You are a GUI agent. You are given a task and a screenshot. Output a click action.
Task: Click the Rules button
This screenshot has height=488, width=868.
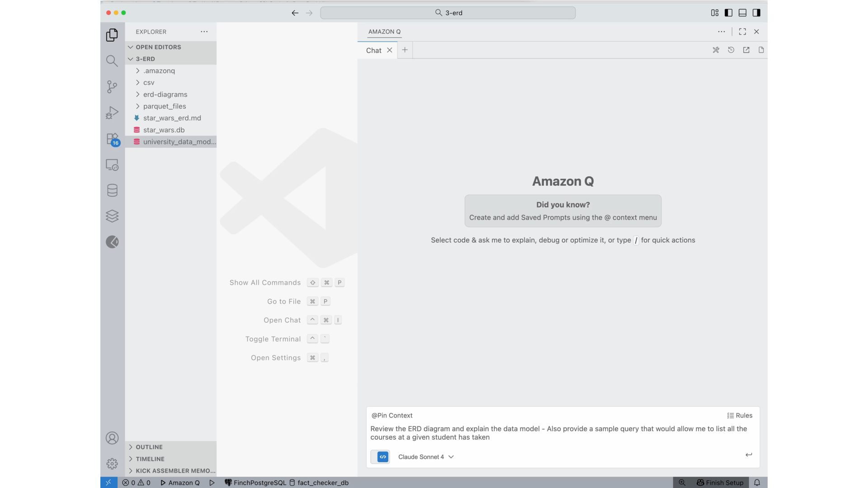(x=740, y=416)
